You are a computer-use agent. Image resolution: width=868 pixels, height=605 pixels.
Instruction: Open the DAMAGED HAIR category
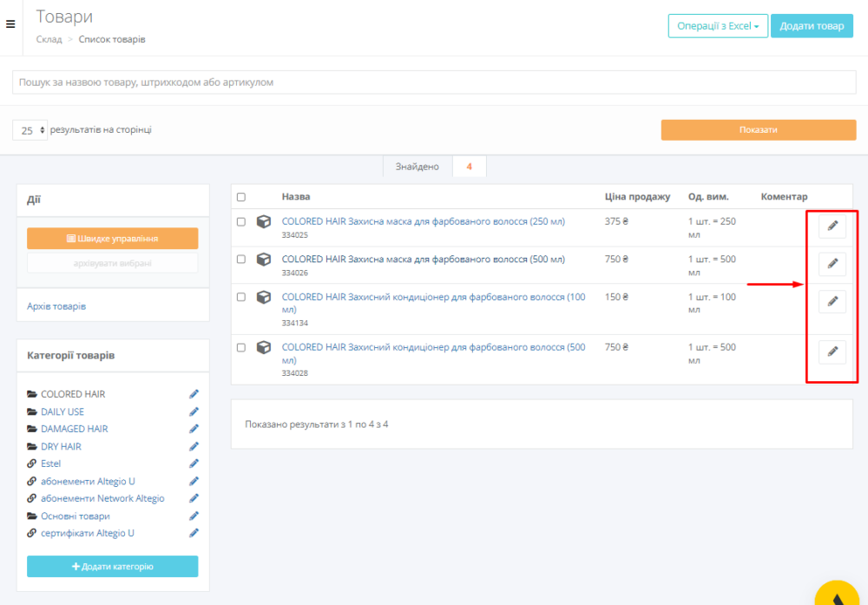tap(74, 429)
